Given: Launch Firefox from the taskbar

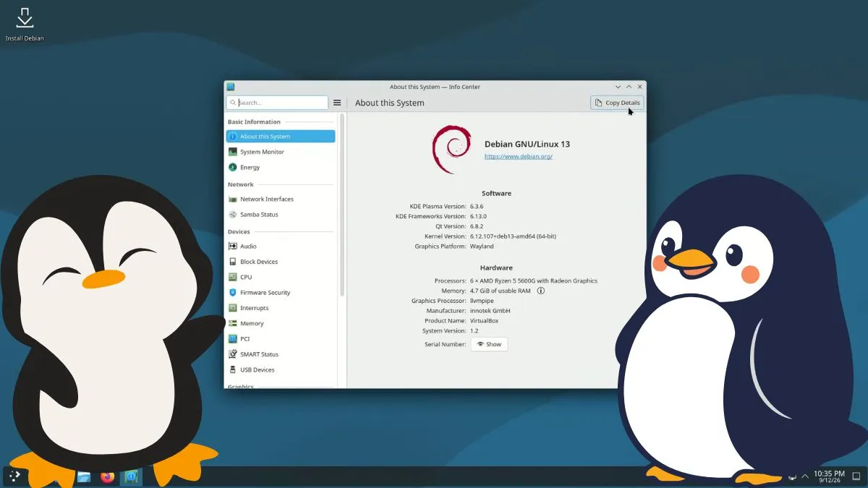Looking at the screenshot, I should pos(108,476).
